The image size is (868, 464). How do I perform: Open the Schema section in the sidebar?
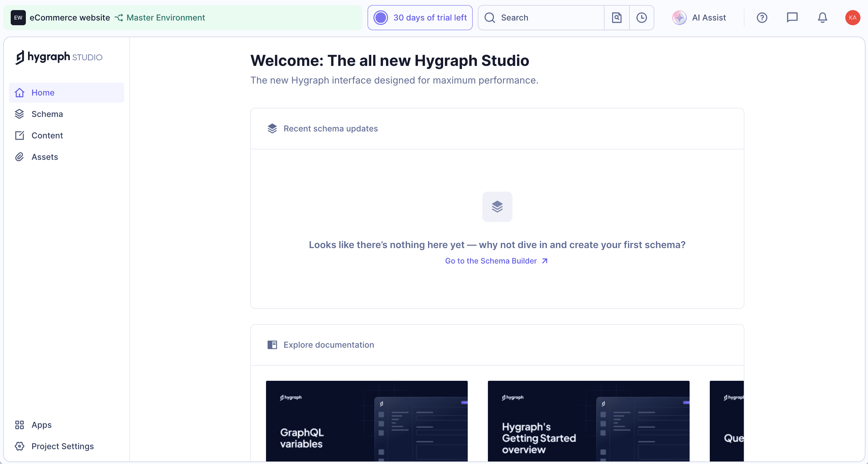point(47,114)
